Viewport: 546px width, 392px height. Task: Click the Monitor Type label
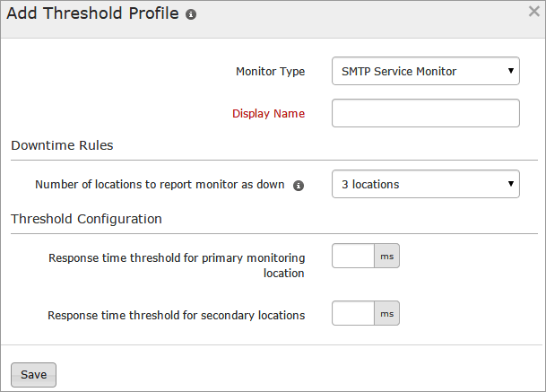point(270,71)
